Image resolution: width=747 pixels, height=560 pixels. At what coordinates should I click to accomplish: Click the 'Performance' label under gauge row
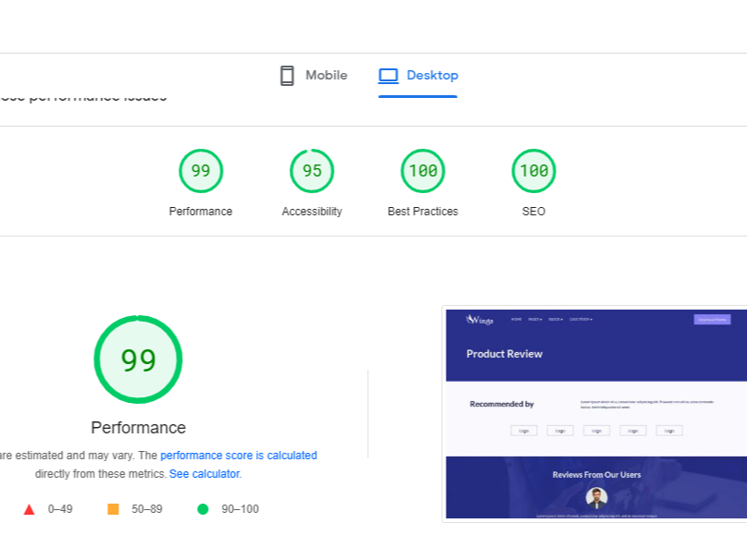point(201,212)
